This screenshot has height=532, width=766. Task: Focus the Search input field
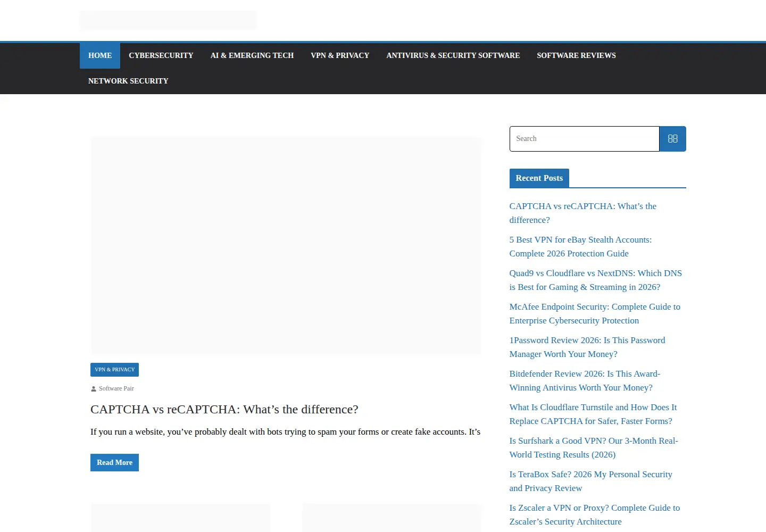[x=584, y=139]
